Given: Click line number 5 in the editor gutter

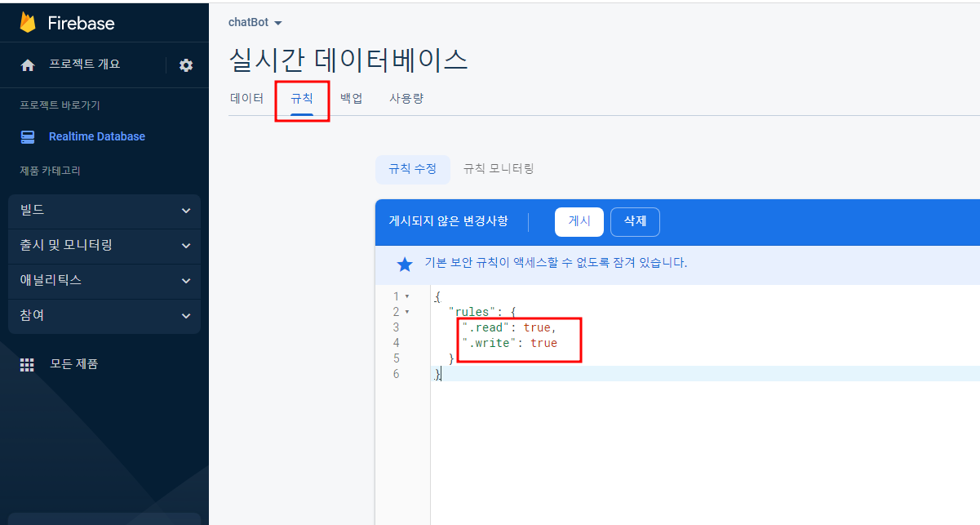Looking at the screenshot, I should (397, 358).
